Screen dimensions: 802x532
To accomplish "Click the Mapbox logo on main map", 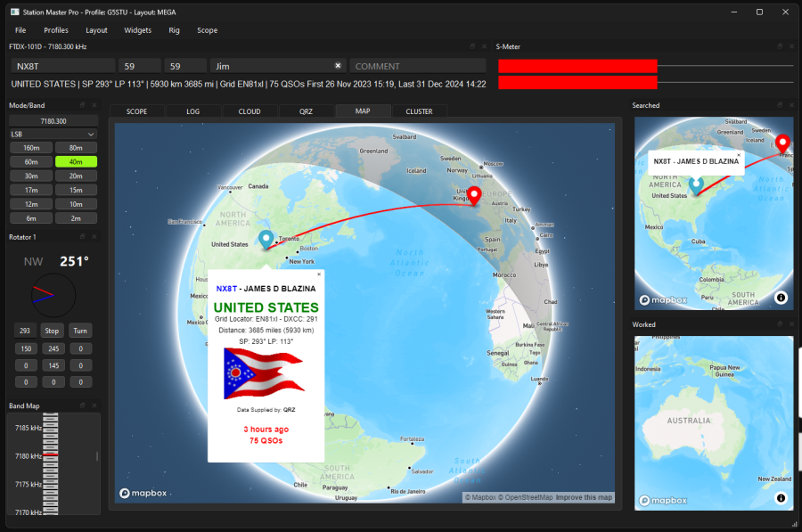I will (143, 493).
